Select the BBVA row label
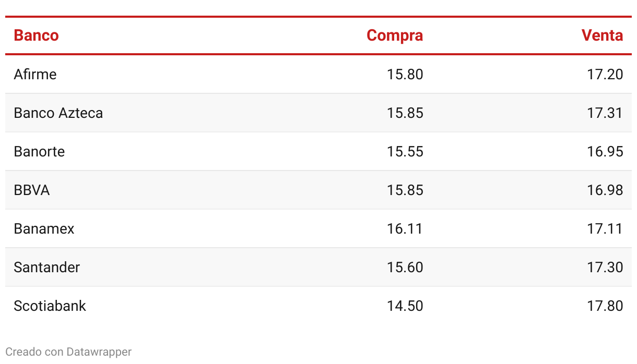 pos(32,190)
